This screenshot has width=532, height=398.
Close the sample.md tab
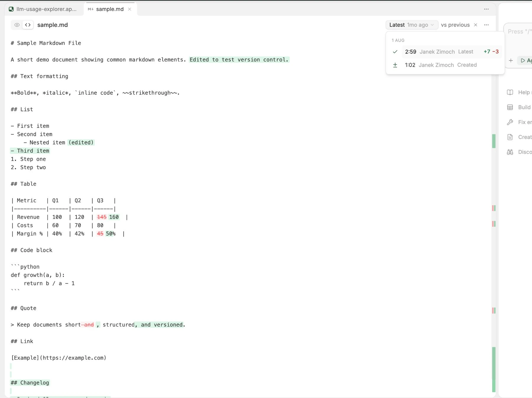129,9
